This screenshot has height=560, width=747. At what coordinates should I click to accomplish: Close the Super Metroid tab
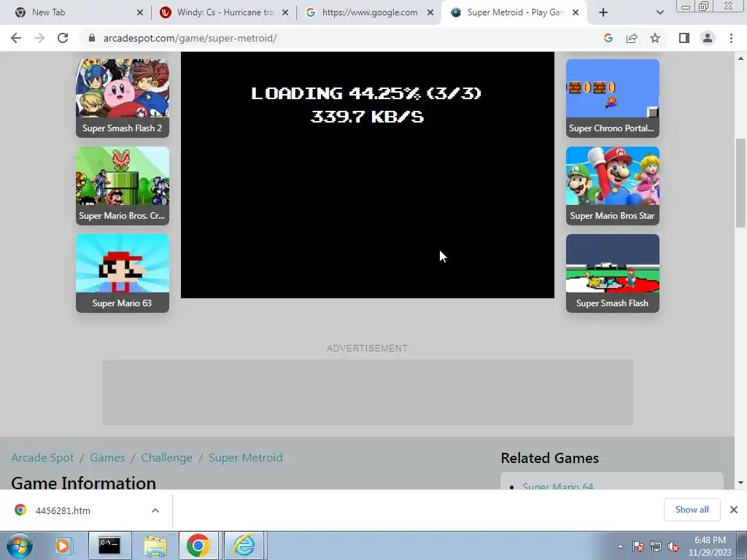coord(576,12)
